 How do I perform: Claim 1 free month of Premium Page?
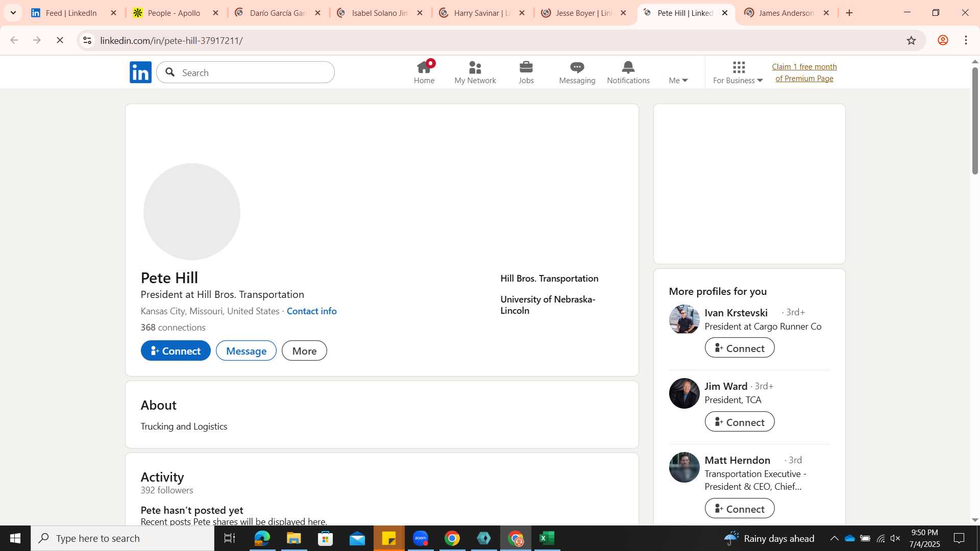click(x=804, y=72)
